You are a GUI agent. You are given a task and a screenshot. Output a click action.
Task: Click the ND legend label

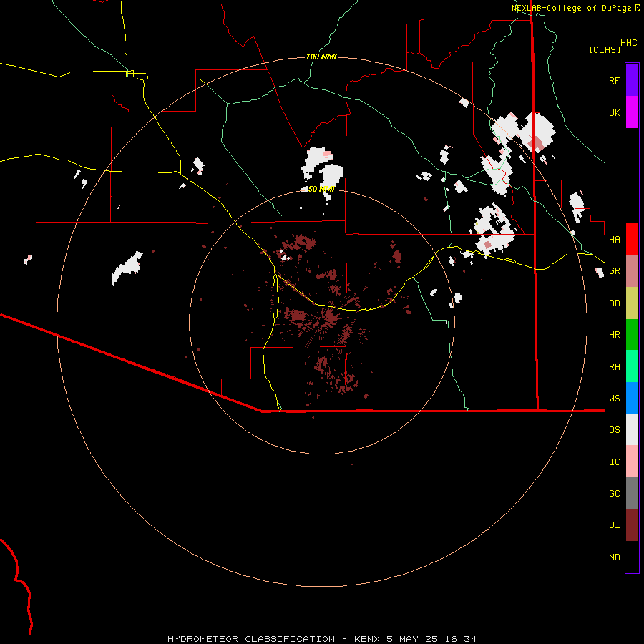point(615,557)
